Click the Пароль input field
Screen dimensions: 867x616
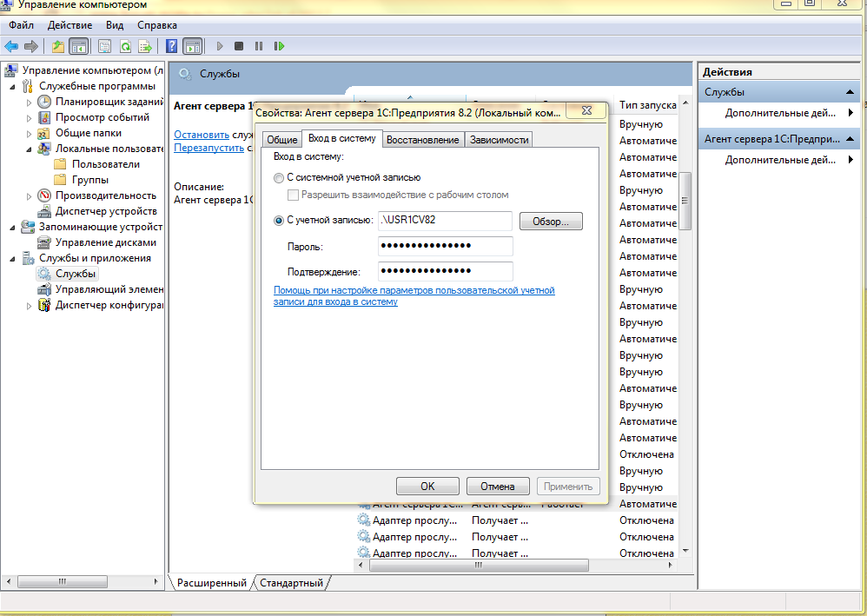point(445,246)
